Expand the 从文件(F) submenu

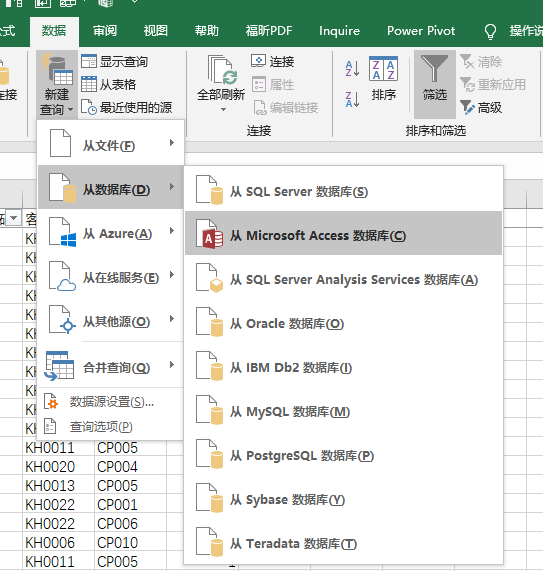click(111, 143)
